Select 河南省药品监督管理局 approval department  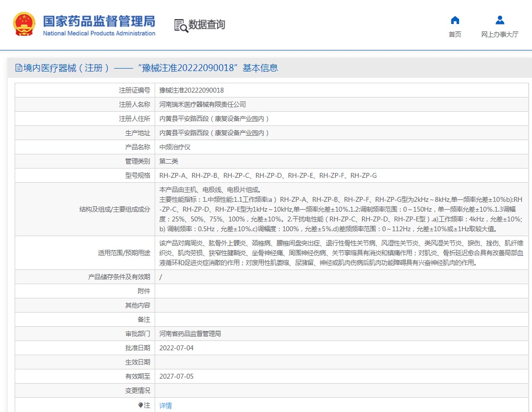click(x=190, y=334)
